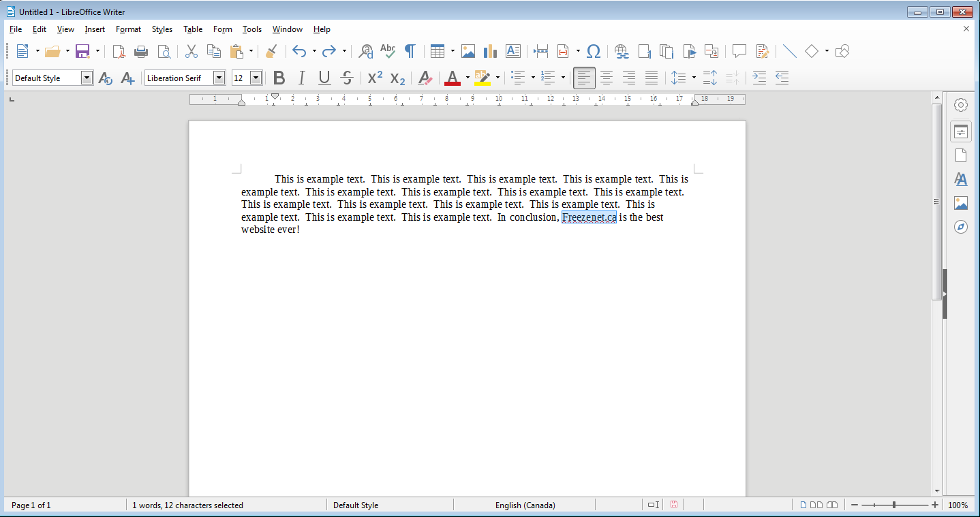The image size is (980, 517).
Task: Expand the font size dropdown arrow
Action: tap(256, 78)
